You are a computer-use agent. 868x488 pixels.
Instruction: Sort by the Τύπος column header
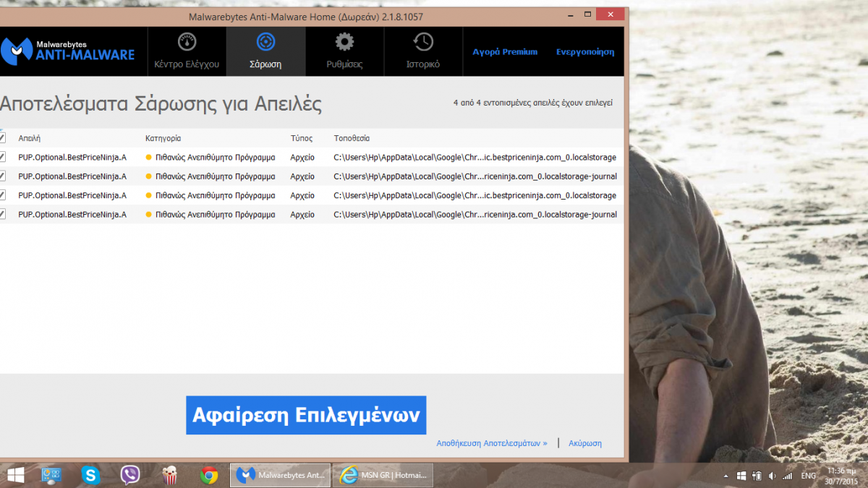pos(302,138)
